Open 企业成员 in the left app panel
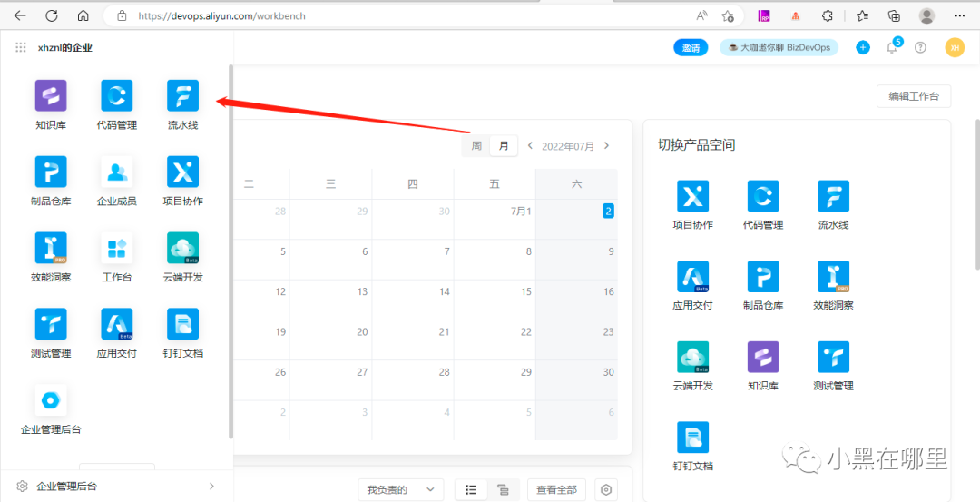This screenshot has height=502, width=980. click(x=117, y=181)
